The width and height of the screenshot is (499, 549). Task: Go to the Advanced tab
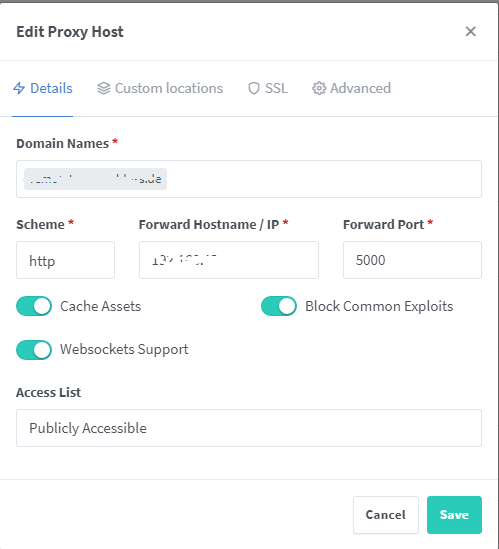click(x=352, y=88)
